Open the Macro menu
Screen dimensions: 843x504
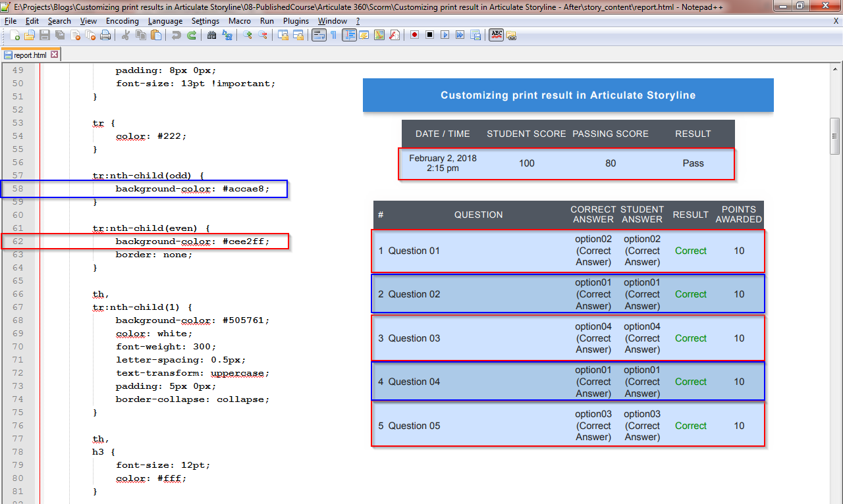tap(240, 21)
